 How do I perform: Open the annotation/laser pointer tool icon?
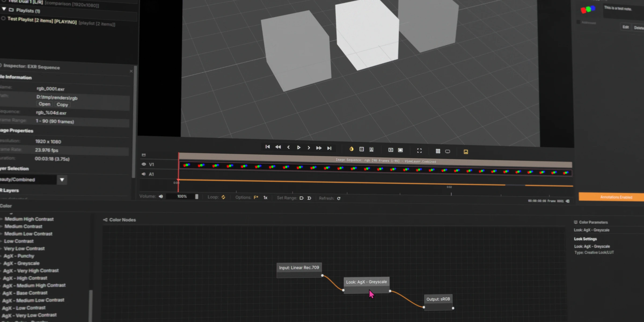(372, 149)
